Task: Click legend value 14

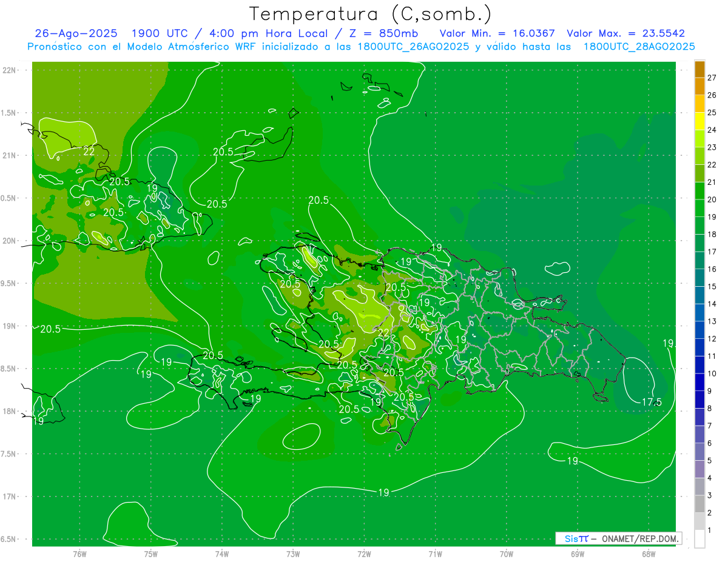Action: (x=712, y=304)
